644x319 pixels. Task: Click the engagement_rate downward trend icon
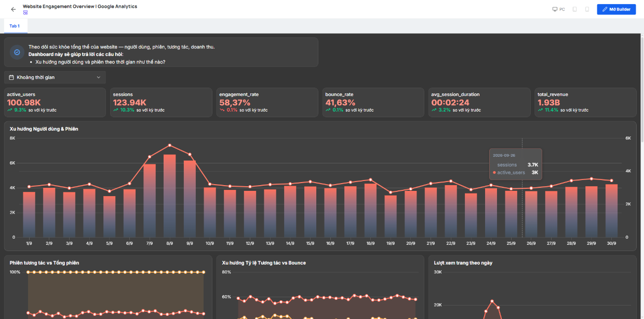click(x=222, y=110)
